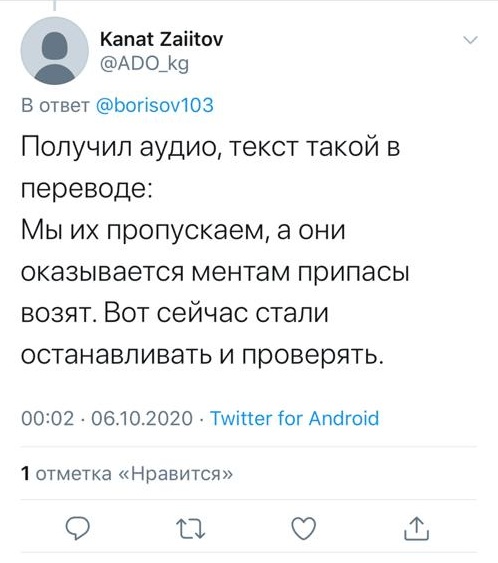Select the "Мы их пропускаем" line
This screenshot has width=498, height=563.
click(183, 230)
